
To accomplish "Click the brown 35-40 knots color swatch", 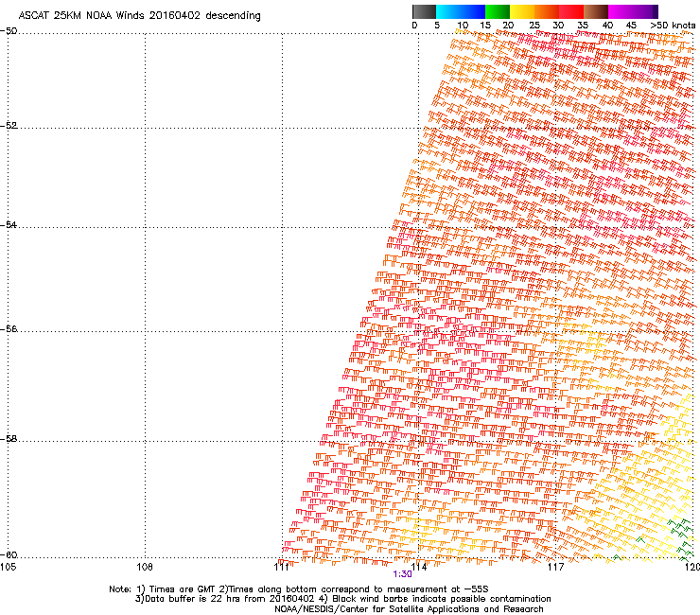I will point(596,11).
